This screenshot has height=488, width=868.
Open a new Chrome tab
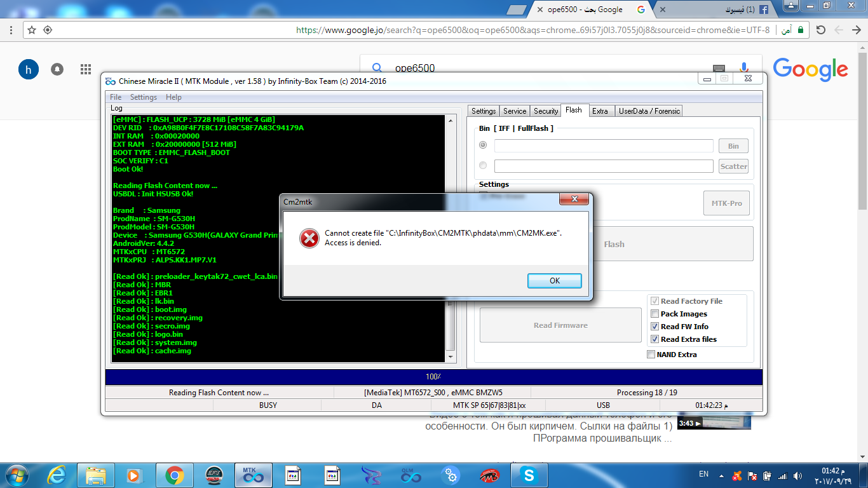click(517, 10)
